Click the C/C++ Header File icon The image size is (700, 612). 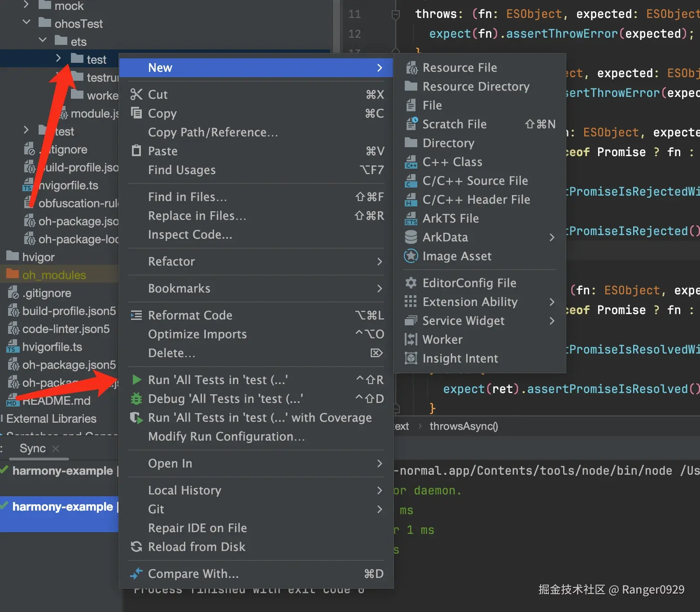pos(411,199)
